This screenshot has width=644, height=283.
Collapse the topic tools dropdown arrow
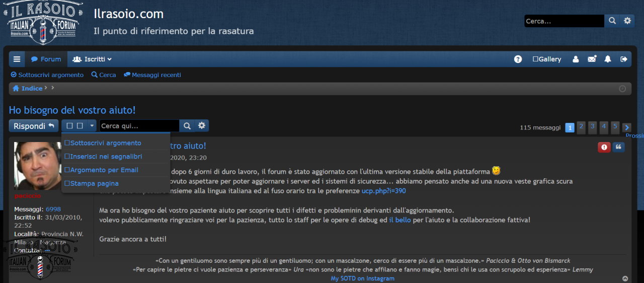[92, 126]
